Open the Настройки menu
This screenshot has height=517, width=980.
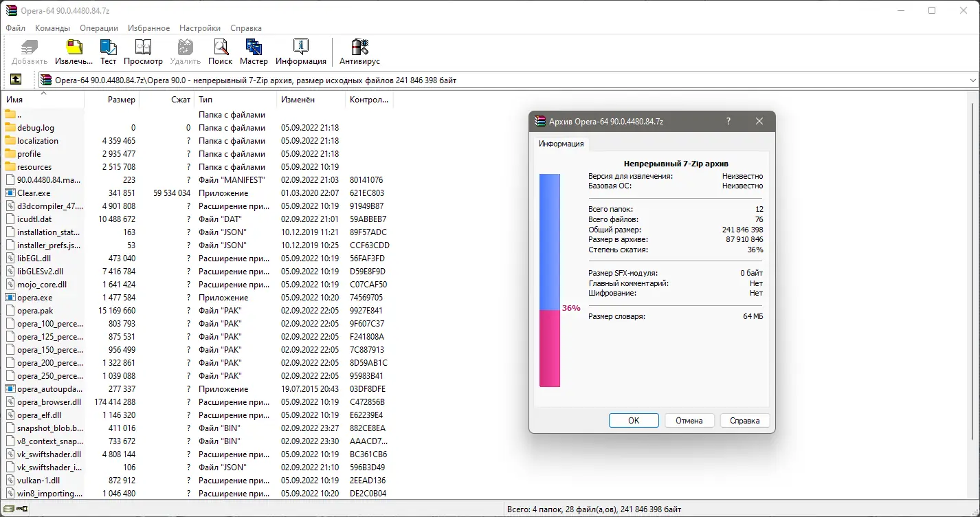click(199, 28)
